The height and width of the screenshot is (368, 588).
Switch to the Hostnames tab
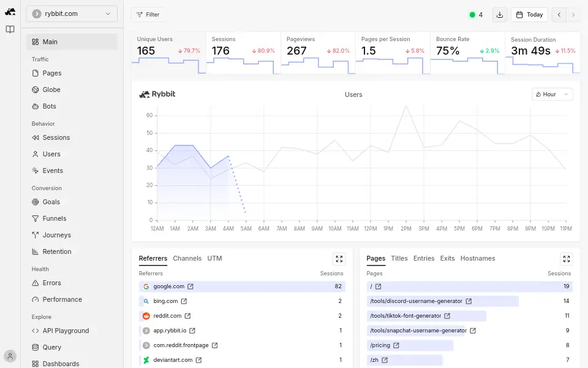[477, 258]
